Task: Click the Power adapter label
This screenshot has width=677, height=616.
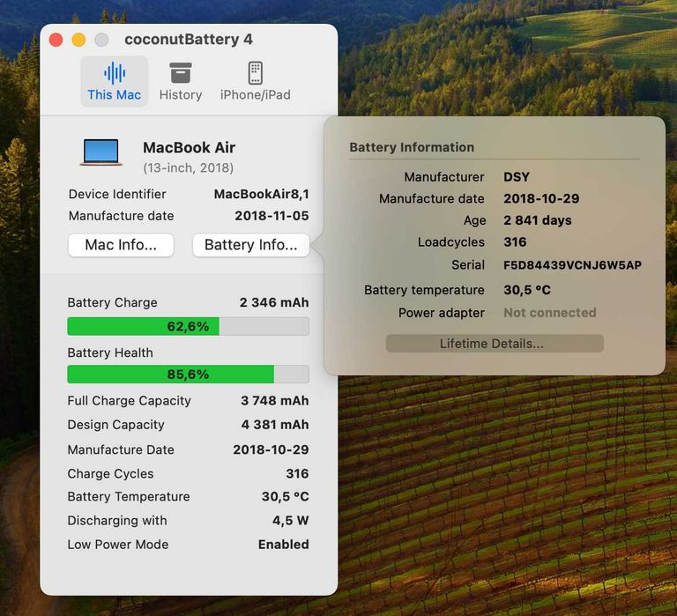Action: click(x=442, y=313)
